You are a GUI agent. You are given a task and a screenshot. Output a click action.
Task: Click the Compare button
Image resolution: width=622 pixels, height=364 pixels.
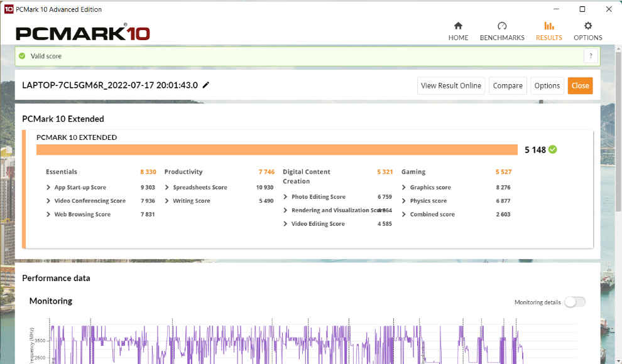coord(508,85)
